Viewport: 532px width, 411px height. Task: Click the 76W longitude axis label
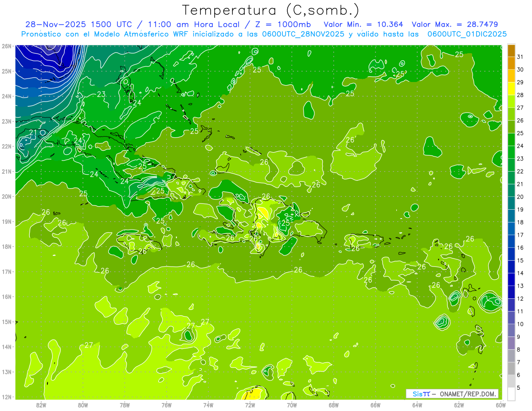[167, 405]
